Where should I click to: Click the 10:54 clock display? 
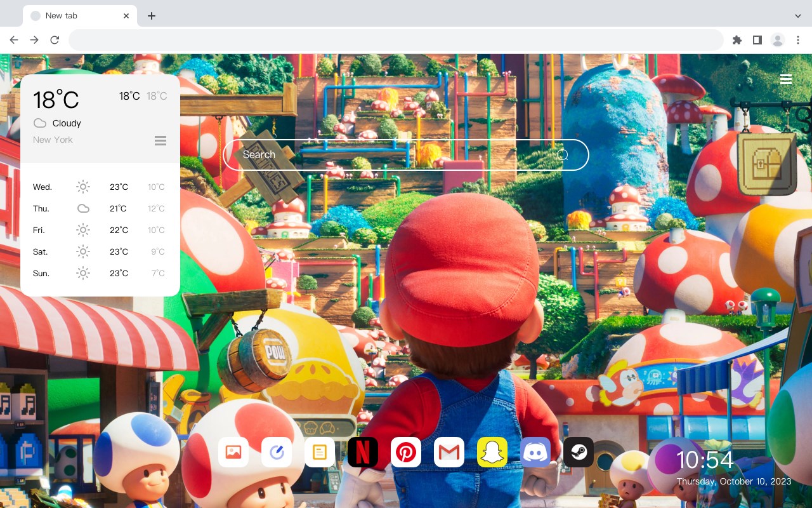[705, 460]
